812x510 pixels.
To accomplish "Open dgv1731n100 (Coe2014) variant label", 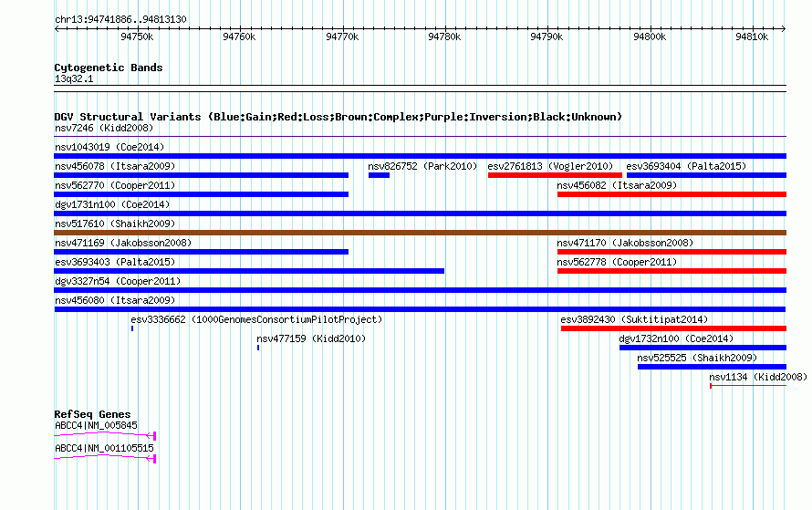I will point(112,204).
